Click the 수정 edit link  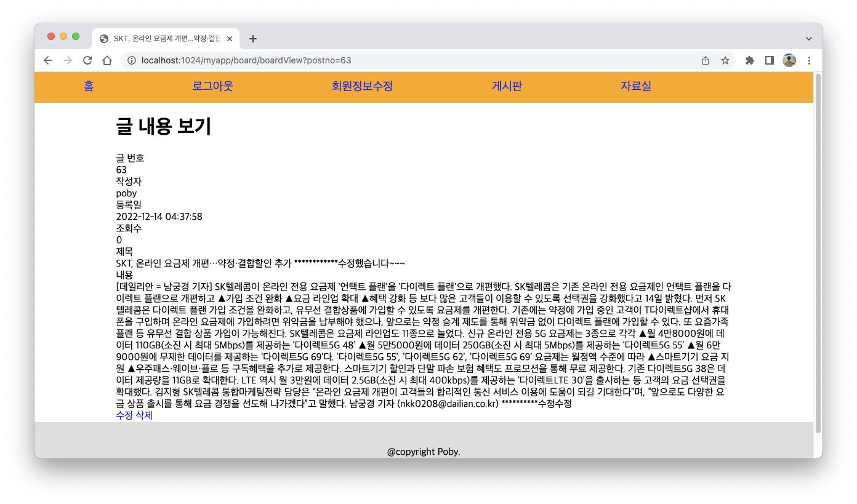(124, 415)
